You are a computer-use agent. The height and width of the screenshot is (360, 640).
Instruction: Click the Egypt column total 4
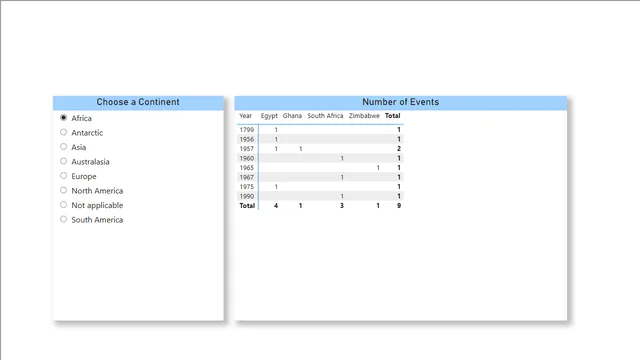coord(276,206)
